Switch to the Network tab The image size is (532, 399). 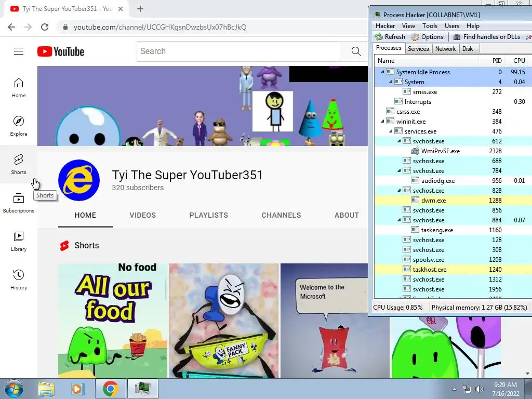(x=445, y=48)
